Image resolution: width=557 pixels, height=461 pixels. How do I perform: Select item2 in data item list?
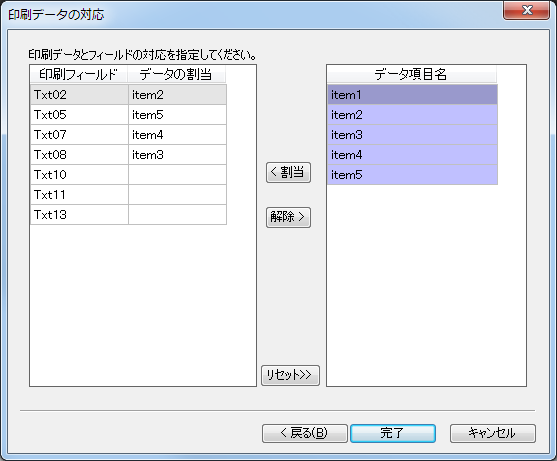[412, 115]
